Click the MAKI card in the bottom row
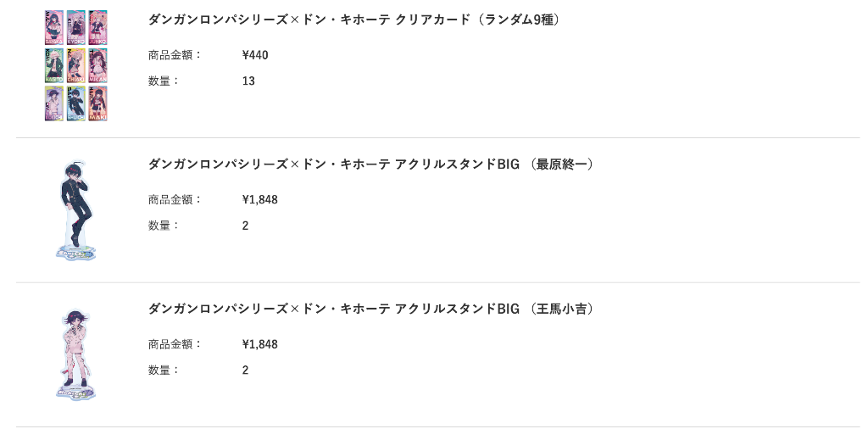The height and width of the screenshot is (429, 868). tap(98, 103)
